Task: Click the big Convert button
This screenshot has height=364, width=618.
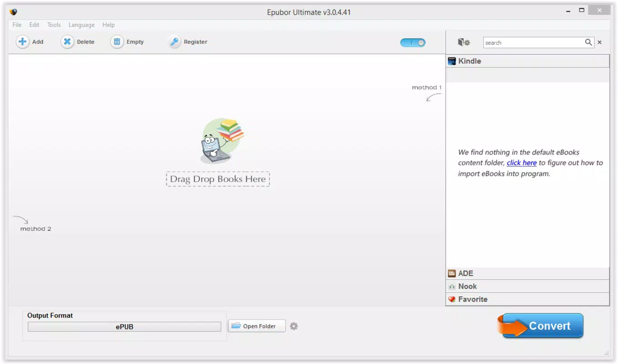Action: [540, 326]
